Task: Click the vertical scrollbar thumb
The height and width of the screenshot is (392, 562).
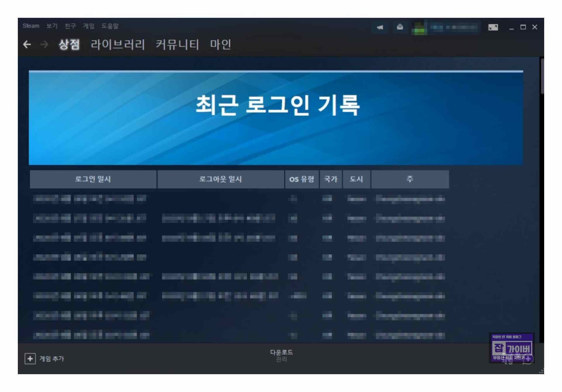Action: click(542, 77)
